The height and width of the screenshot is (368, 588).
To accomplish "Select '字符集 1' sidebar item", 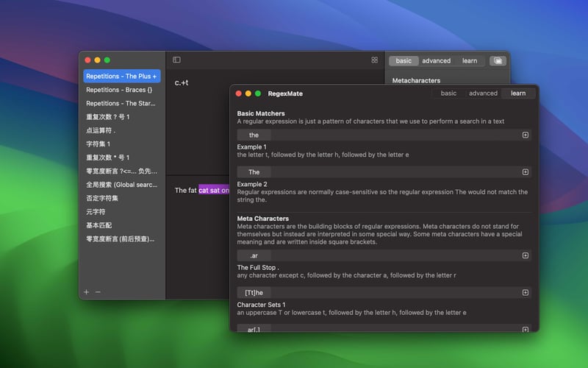I will [122, 144].
